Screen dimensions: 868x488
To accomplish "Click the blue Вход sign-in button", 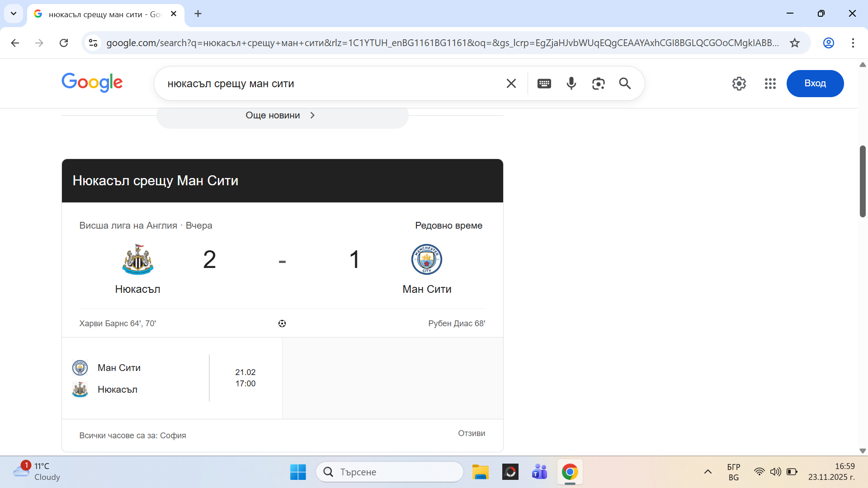I will (x=815, y=84).
